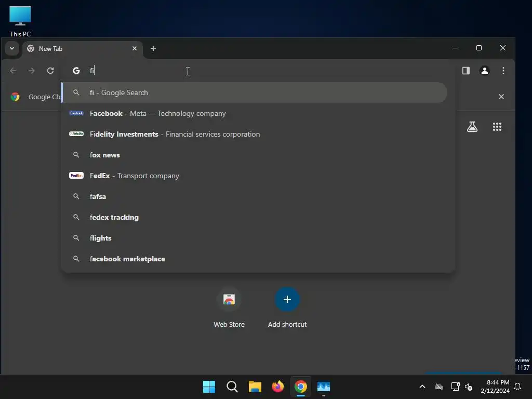The height and width of the screenshot is (399, 532).
Task: Open Chrome three-dot menu
Action: pos(503,71)
